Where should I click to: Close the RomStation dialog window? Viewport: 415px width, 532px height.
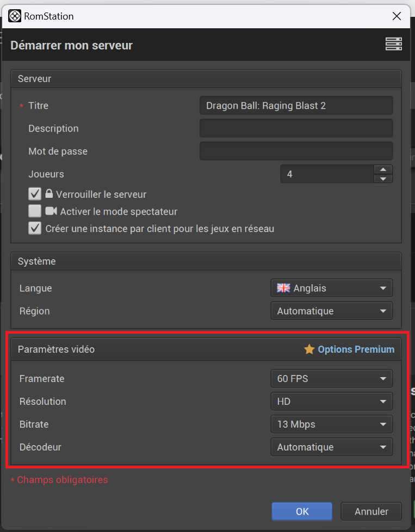[x=397, y=16]
